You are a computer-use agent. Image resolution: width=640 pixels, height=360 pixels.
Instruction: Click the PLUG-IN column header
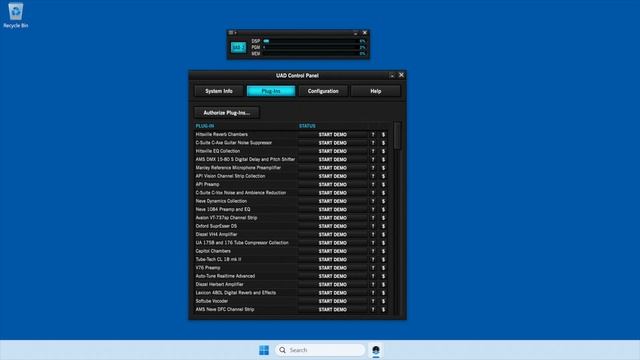point(205,126)
